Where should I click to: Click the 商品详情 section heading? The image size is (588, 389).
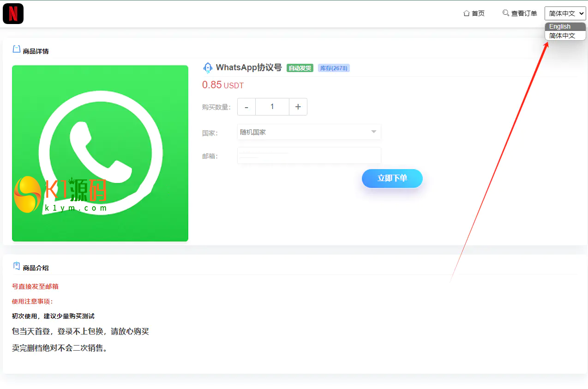pyautogui.click(x=36, y=51)
